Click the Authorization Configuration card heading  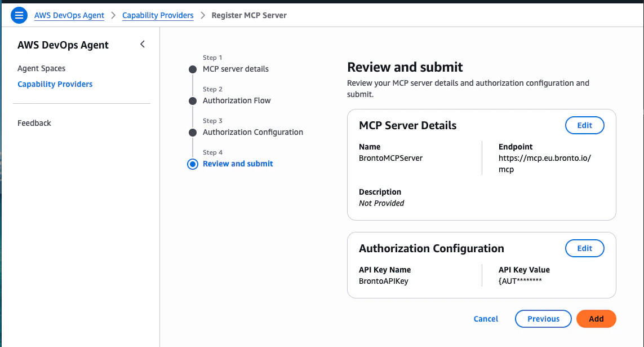tap(431, 248)
